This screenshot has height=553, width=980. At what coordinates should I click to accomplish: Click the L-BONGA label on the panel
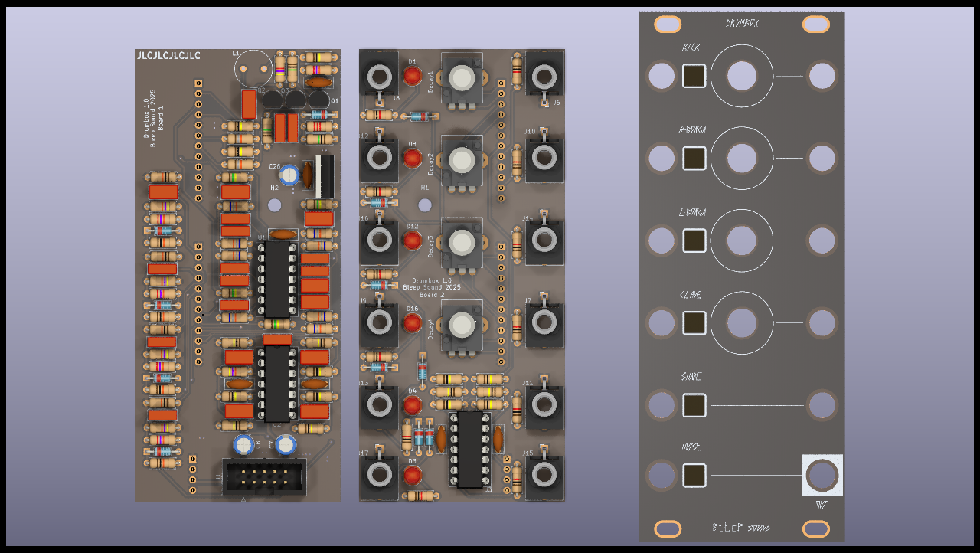click(692, 212)
